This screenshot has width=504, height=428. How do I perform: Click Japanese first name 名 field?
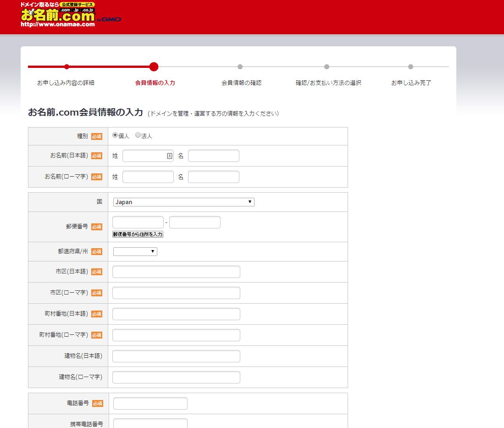point(213,156)
